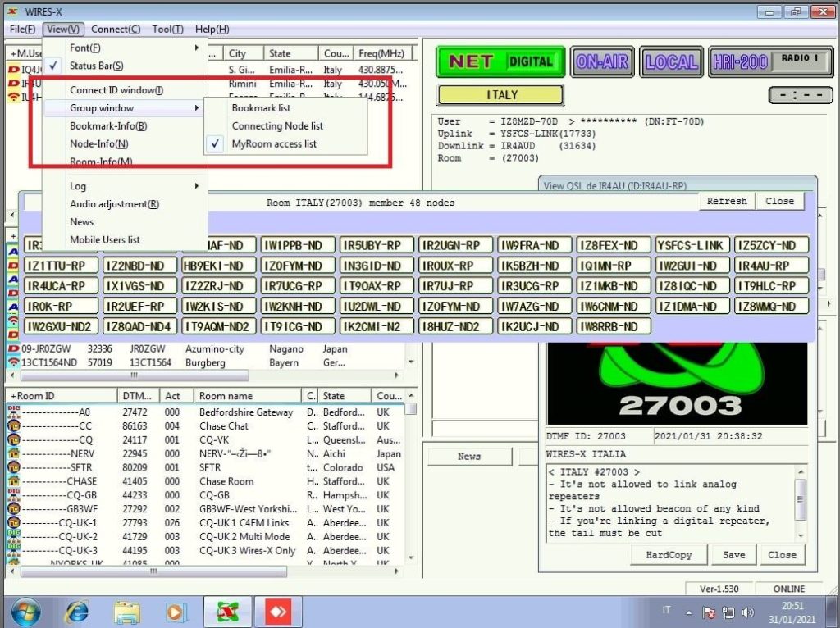840x628 pixels.
Task: Sort room list by Act column
Action: (176, 396)
